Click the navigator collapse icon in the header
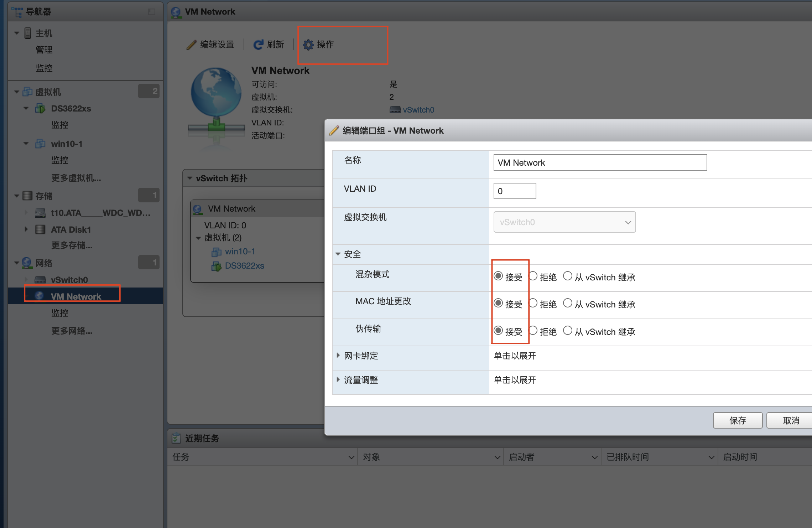The width and height of the screenshot is (812, 528). [152, 12]
